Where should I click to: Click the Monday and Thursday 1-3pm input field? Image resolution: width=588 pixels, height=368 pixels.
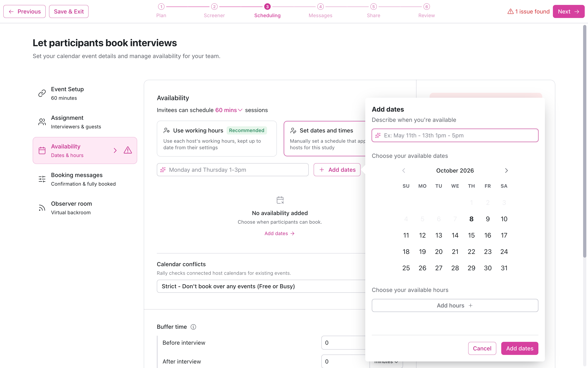pos(233,170)
